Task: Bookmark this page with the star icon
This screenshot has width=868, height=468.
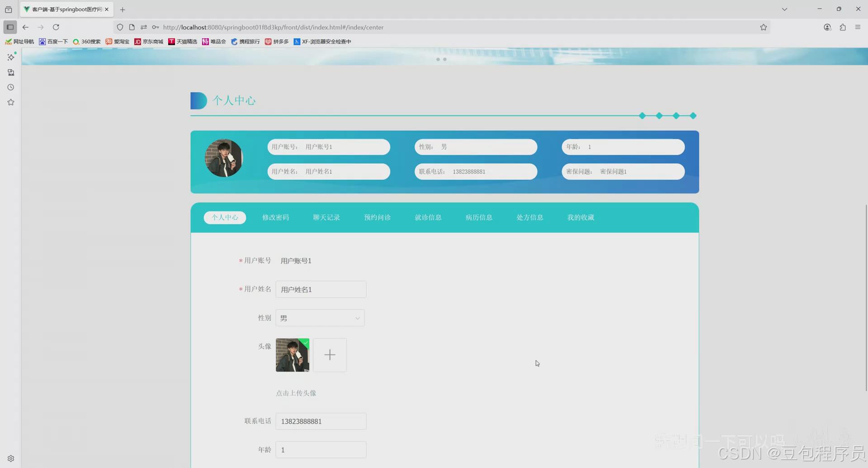Action: tap(764, 27)
